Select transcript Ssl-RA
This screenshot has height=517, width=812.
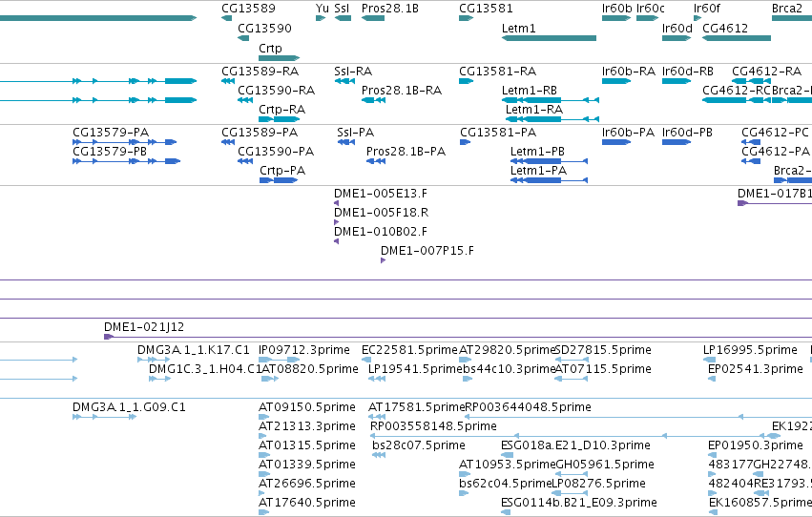tap(353, 71)
